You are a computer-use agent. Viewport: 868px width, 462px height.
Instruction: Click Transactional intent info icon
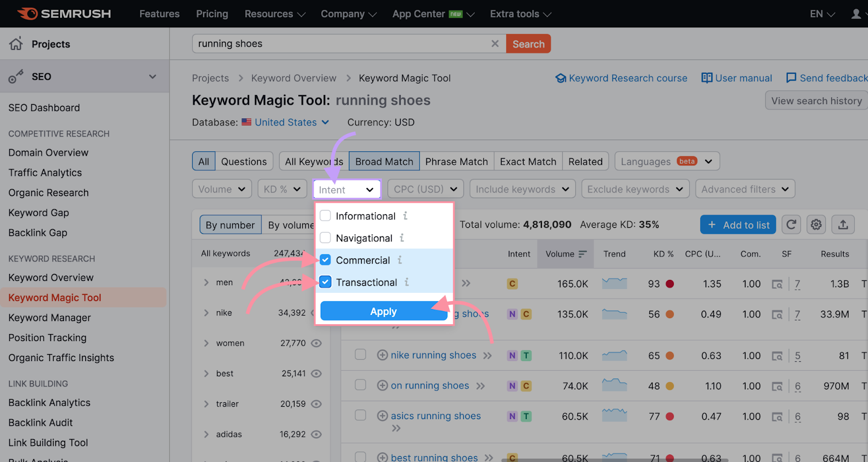pos(406,282)
